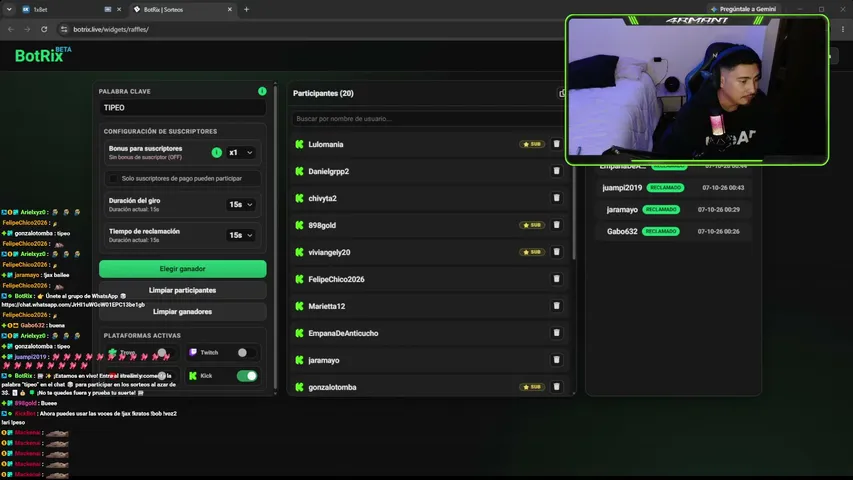Click timestamp 07-10-26 00:26
Image resolution: width=853 pixels, height=480 pixels.
[718, 231]
